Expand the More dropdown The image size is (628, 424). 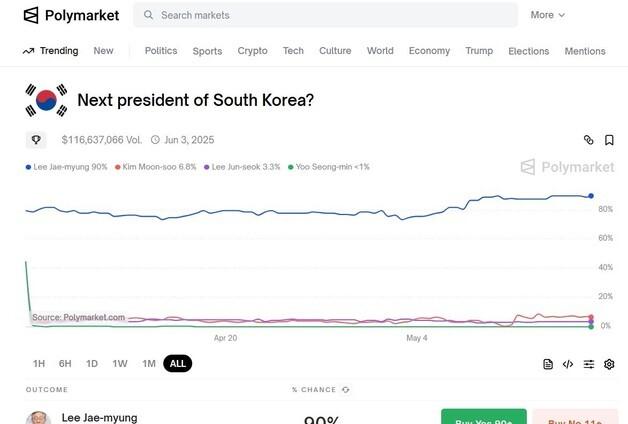(547, 15)
